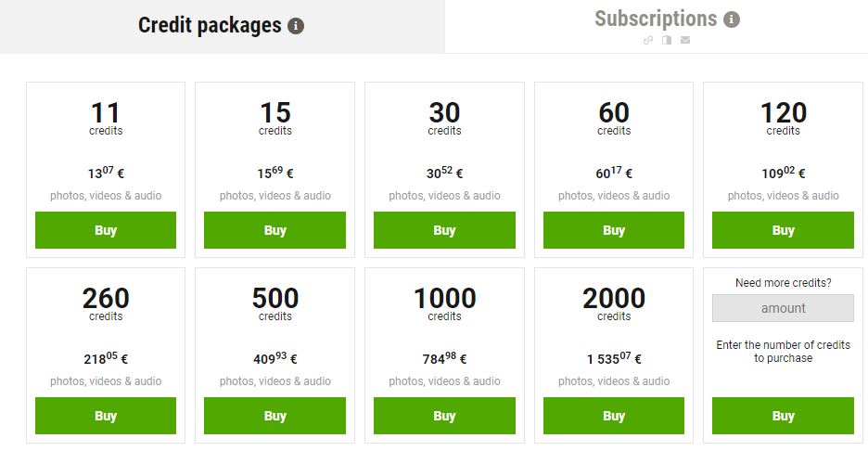Click the info icon beside Credit packages

pos(296,26)
